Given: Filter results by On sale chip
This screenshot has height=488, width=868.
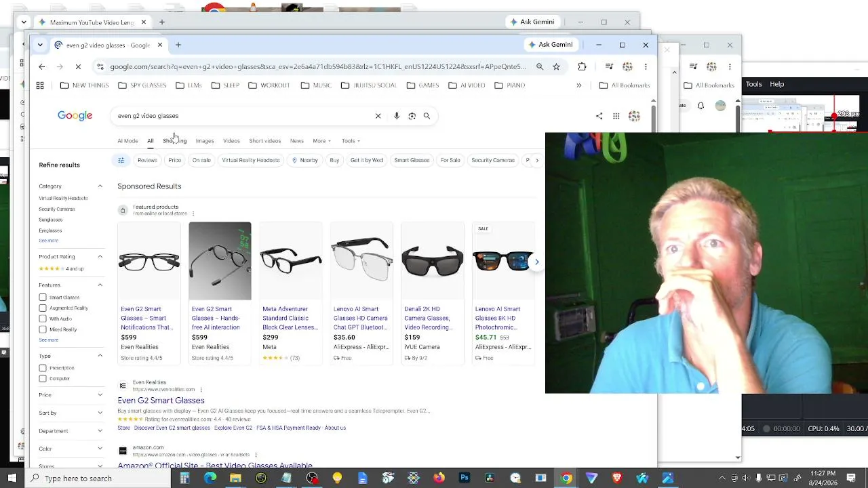Looking at the screenshot, I should [201, 160].
